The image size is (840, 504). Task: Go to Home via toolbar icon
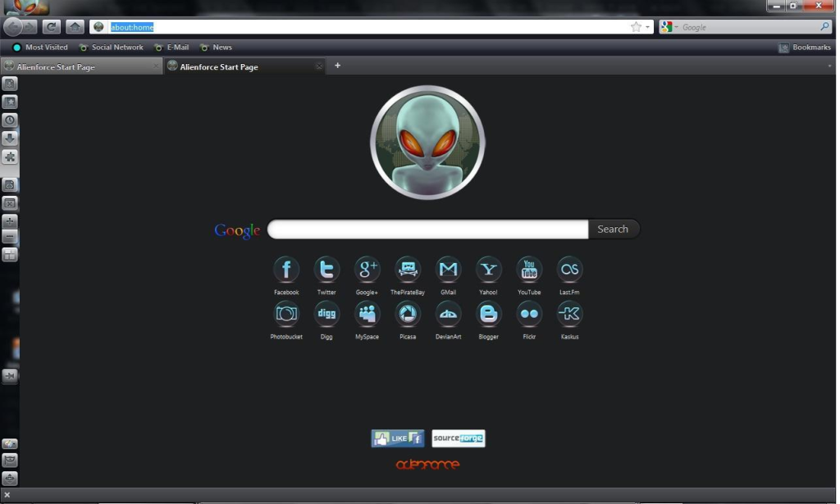point(75,27)
